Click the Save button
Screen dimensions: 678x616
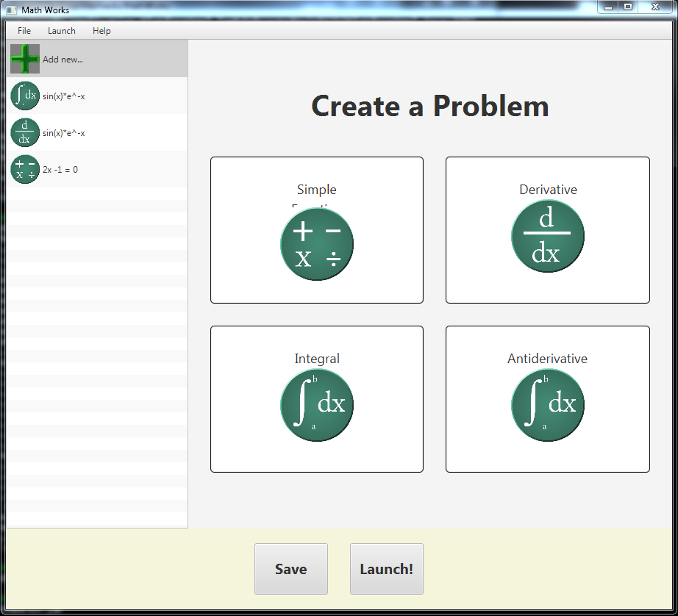[x=291, y=569]
